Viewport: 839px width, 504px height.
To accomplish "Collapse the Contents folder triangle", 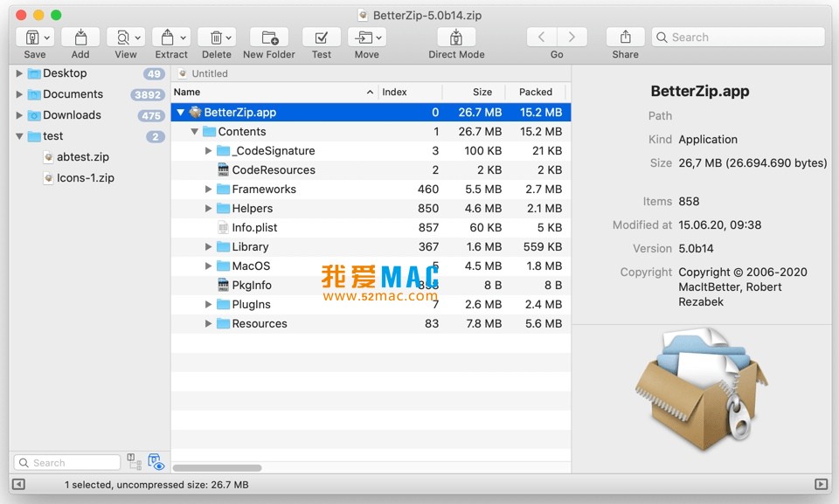I will coord(195,132).
